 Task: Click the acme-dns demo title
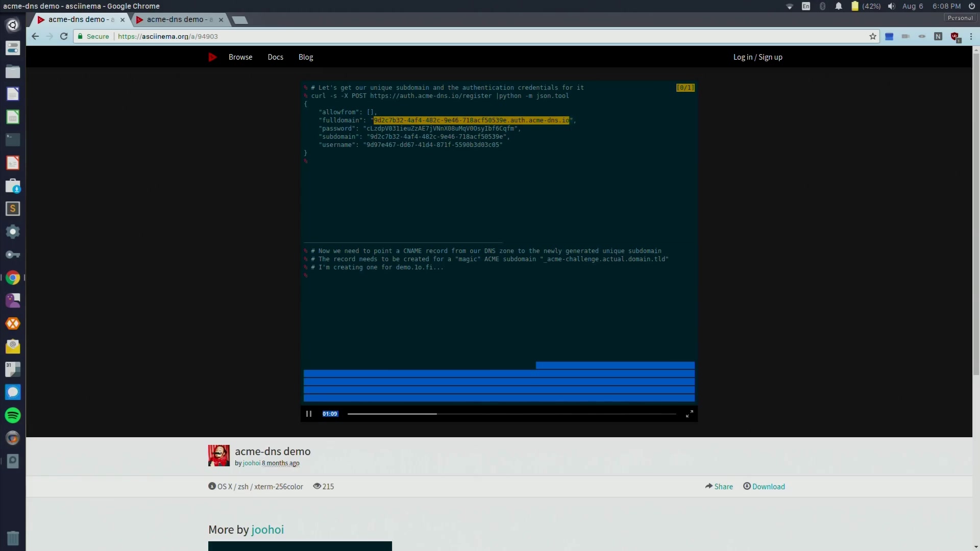coord(273,452)
